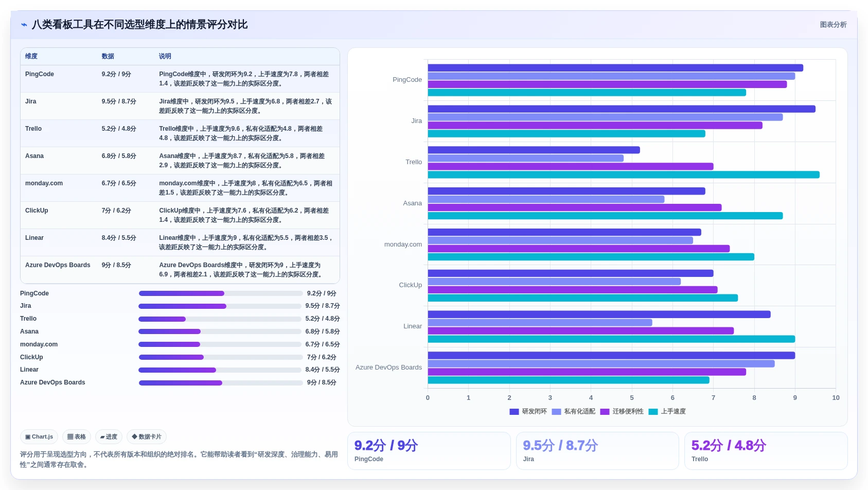The image size is (868, 490).
Task: Click ClickUp chart axis label
Action: point(410,285)
